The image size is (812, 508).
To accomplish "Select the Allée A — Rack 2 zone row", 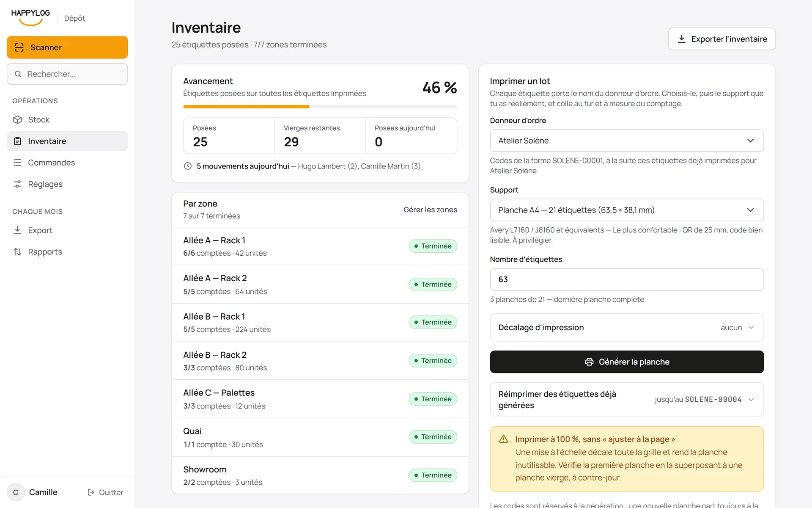I will [320, 284].
